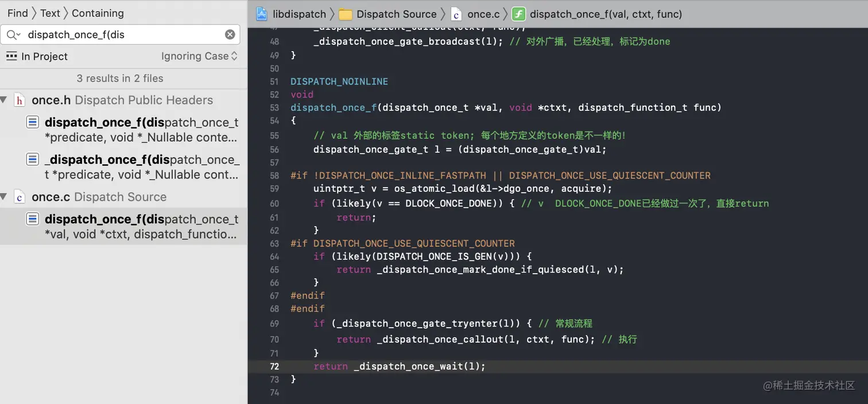Click the green function icon in jump bar
Image resolution: width=868 pixels, height=404 pixels.
coord(518,14)
